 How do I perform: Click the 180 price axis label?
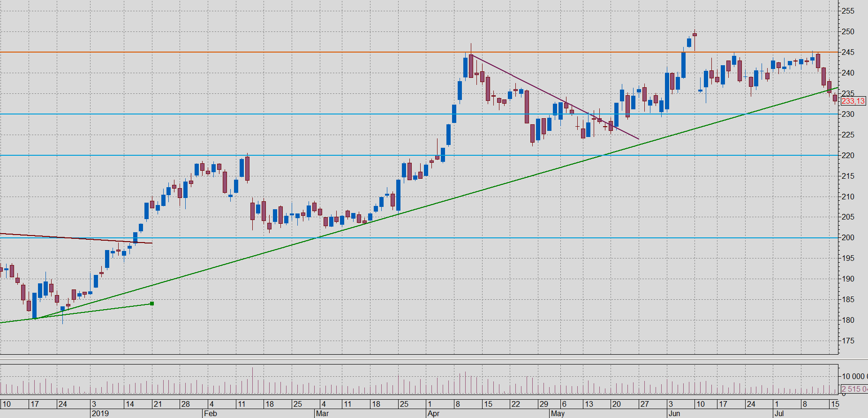pos(848,320)
